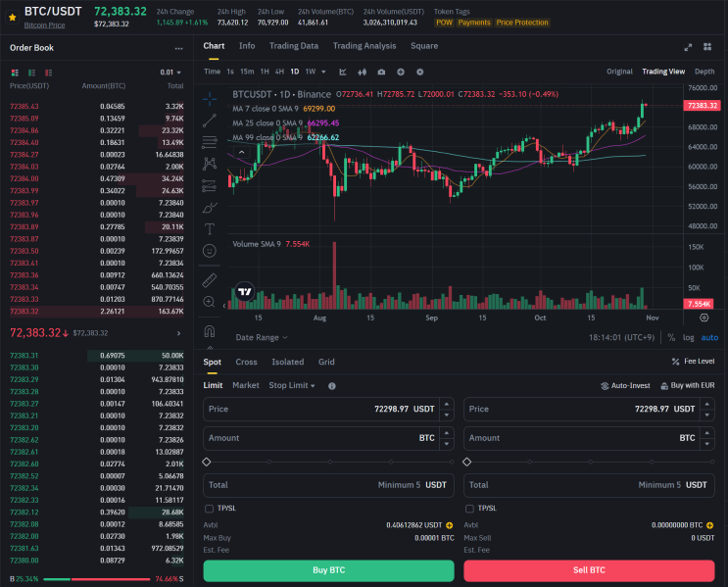This screenshot has width=728, height=587.
Task: Click the add-compare plus circle icon
Action: pyautogui.click(x=401, y=72)
